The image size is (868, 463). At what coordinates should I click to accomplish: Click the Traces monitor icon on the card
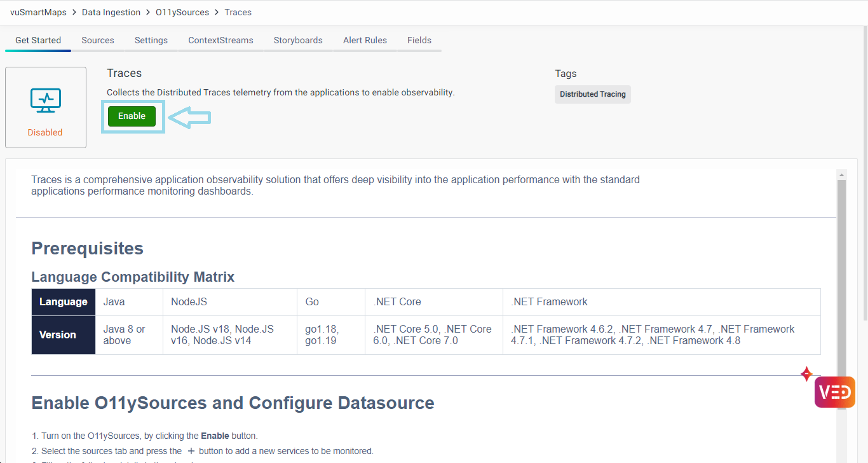click(45, 100)
